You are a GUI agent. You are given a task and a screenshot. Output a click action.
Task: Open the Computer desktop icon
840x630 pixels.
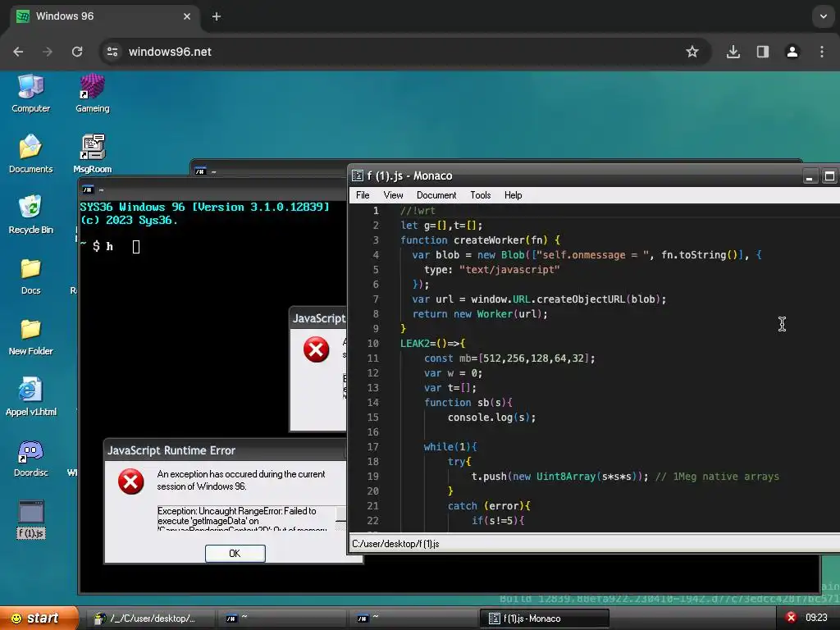30,94
